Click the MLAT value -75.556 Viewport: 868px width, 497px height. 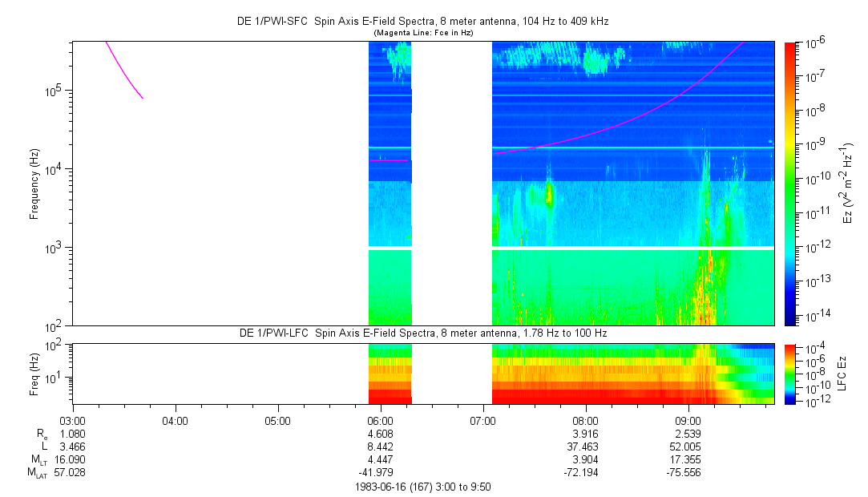tap(688, 473)
